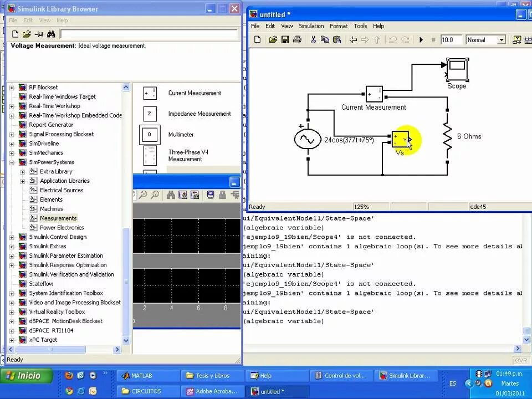The image size is (532, 399).
Task: Select the Multimeter library block icon
Action: pos(149,134)
